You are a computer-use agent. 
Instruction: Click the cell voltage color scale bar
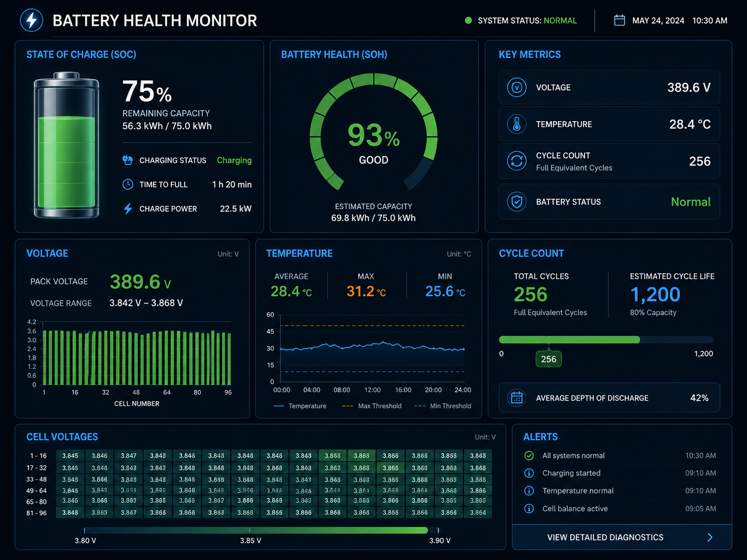(x=261, y=530)
